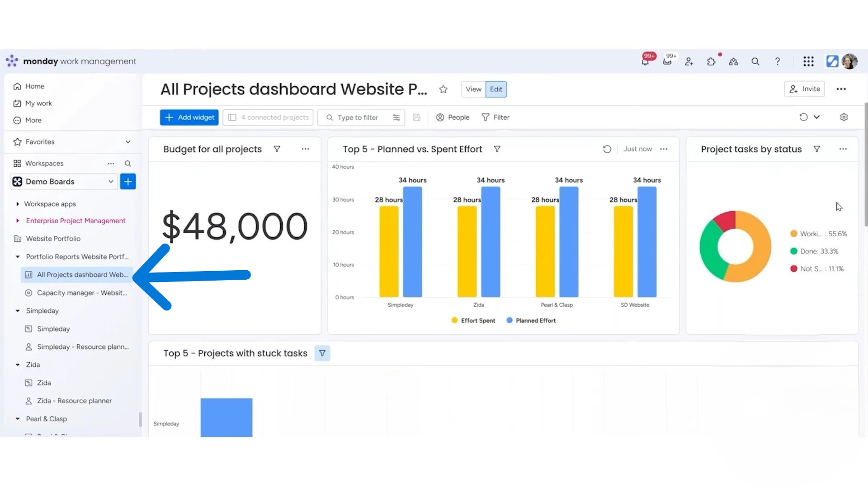Open the apps marketplace puzzle icon
The image size is (868, 488).
(711, 62)
